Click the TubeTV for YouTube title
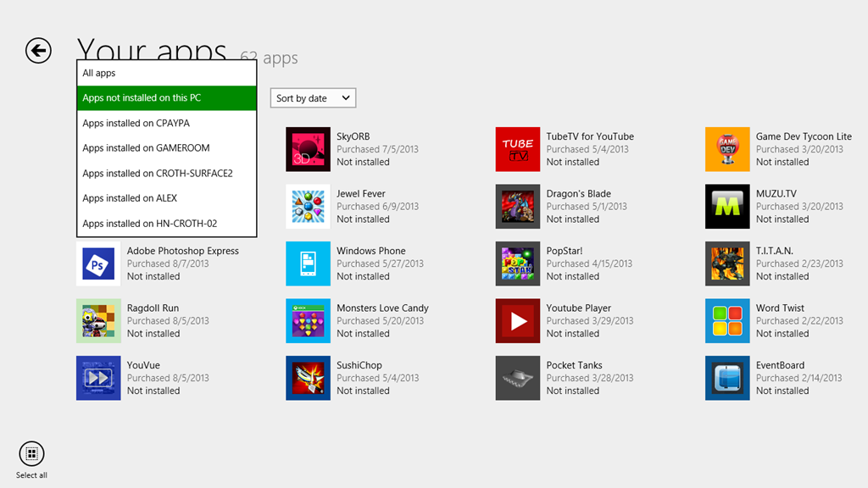Viewport: 868px width, 488px height. [x=590, y=136]
